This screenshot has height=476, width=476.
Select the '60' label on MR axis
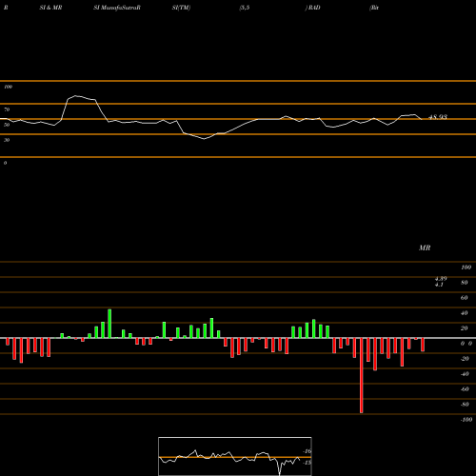[464, 298]
